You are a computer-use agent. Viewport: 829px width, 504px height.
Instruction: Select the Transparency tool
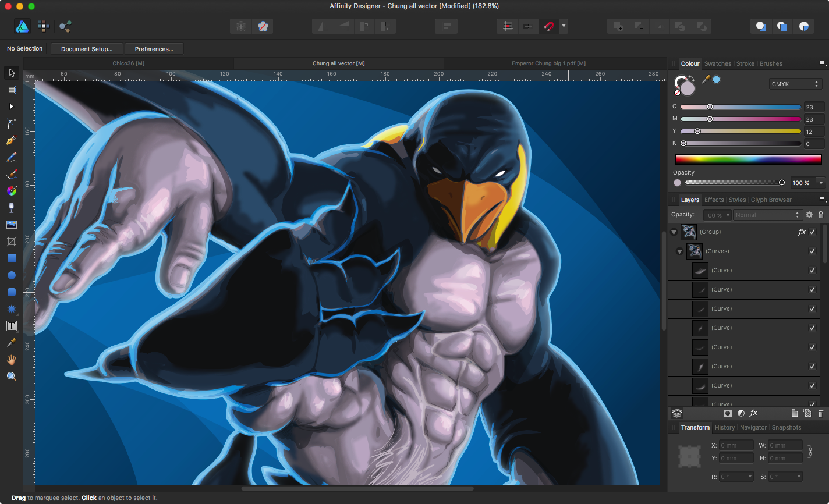(11, 208)
